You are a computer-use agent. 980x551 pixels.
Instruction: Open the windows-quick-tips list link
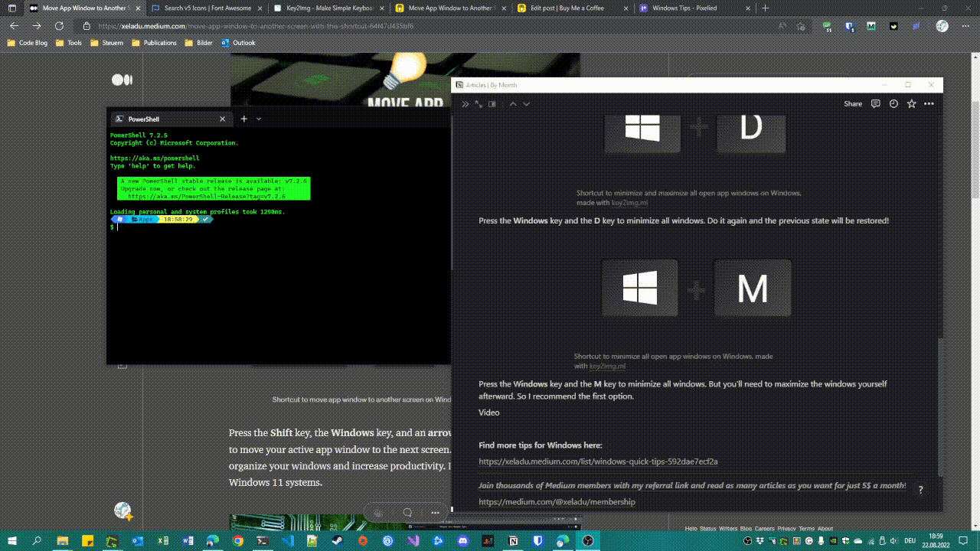pos(598,461)
